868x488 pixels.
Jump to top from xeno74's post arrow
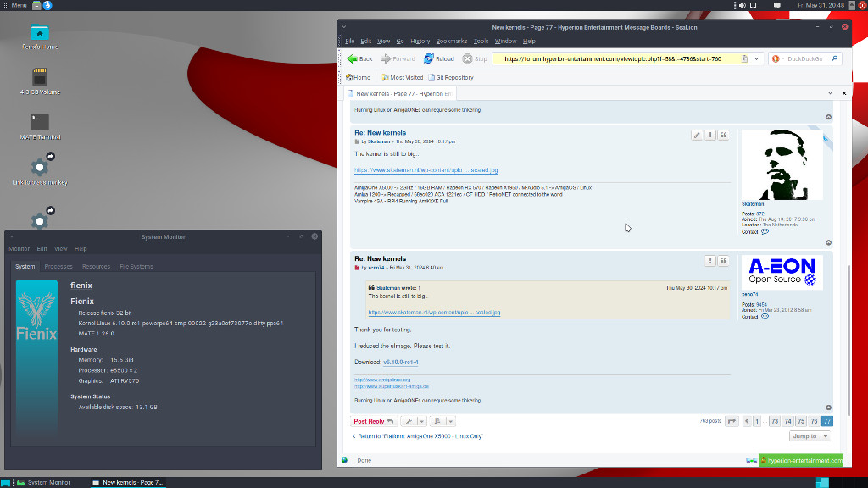(829, 408)
